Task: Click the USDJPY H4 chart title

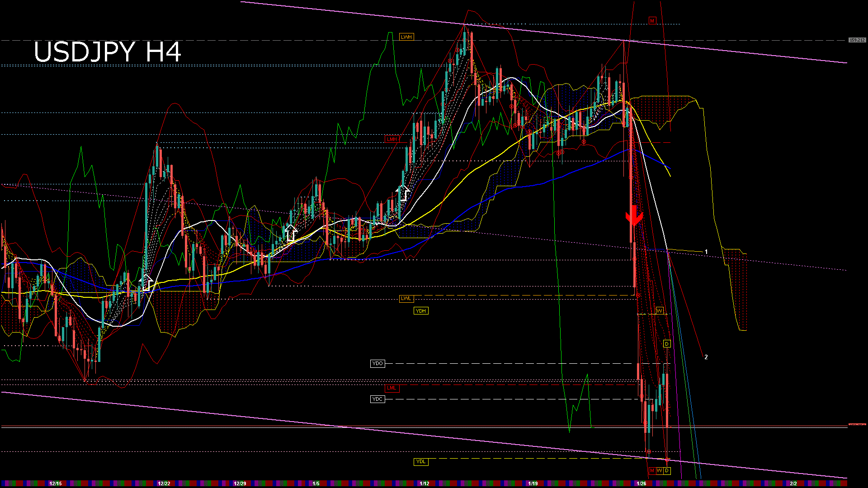Action: (108, 52)
